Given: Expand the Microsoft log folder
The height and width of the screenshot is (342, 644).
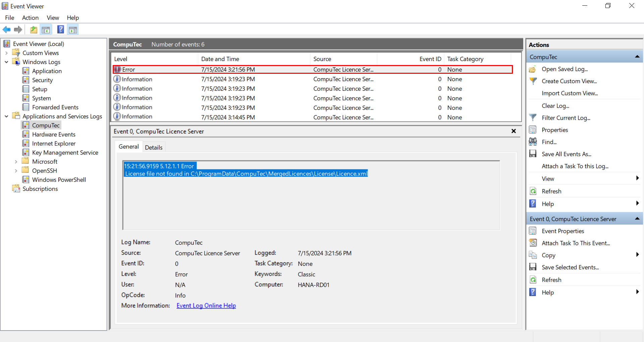Looking at the screenshot, I should tap(16, 161).
